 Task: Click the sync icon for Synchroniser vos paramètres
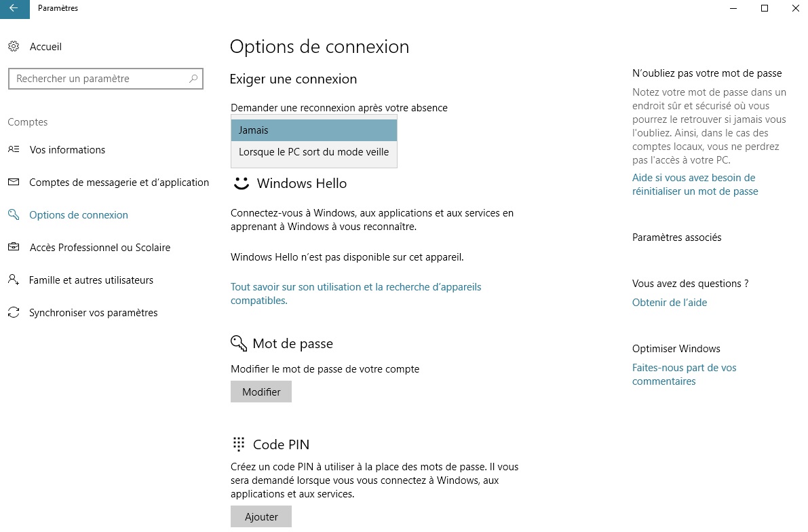(x=14, y=313)
